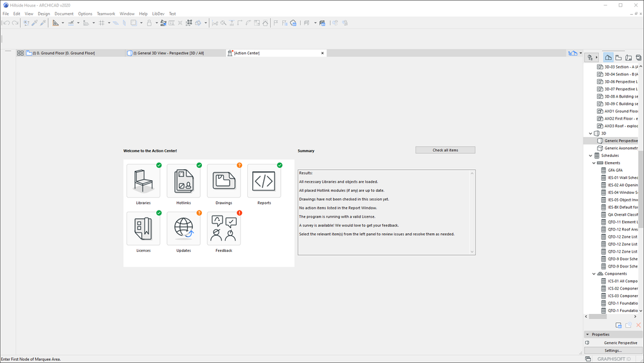Close the Action Center tab
Screen dimensions: 644x363
click(323, 53)
